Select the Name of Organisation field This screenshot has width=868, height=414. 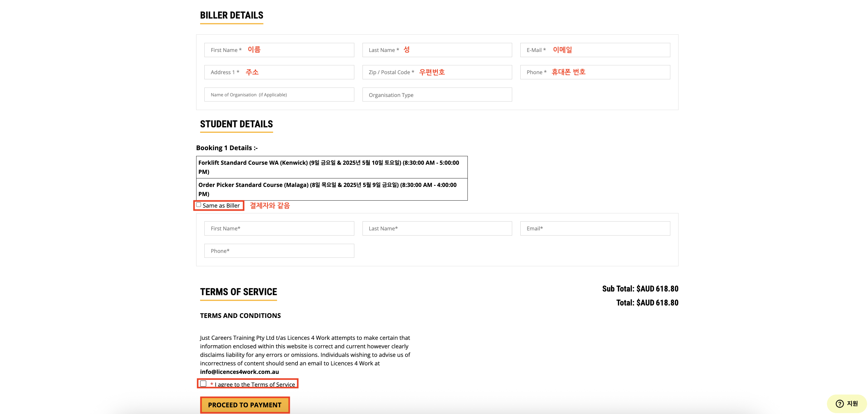coord(279,95)
